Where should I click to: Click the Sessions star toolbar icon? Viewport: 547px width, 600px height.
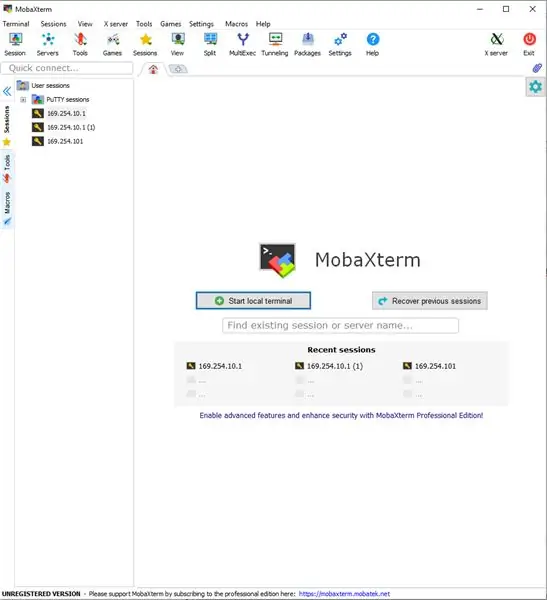coord(145,45)
